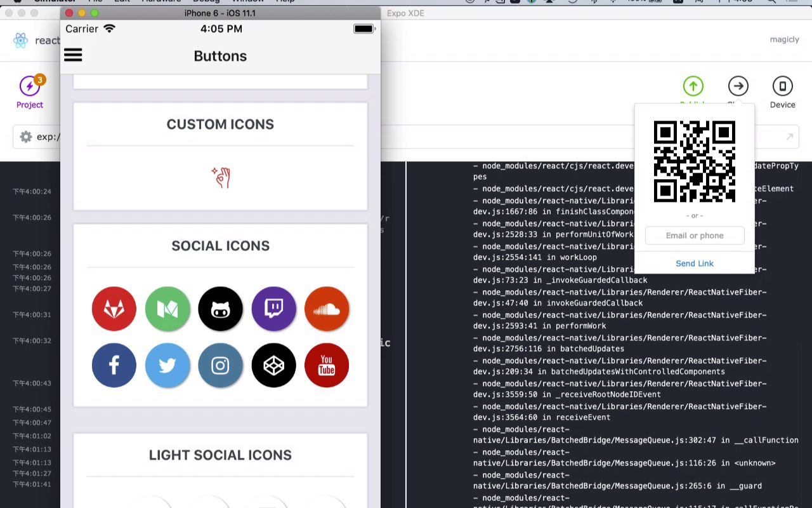Tap the custom hand gesture icon

coord(221,178)
